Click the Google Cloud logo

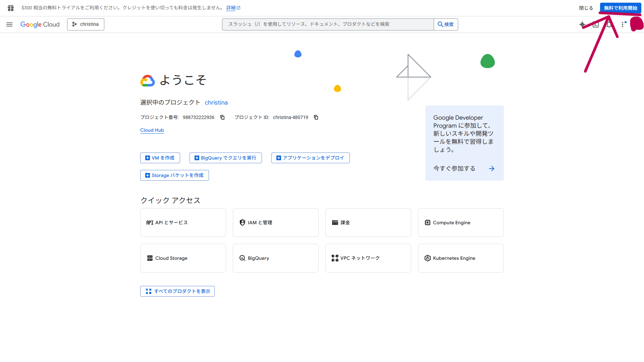(x=40, y=24)
